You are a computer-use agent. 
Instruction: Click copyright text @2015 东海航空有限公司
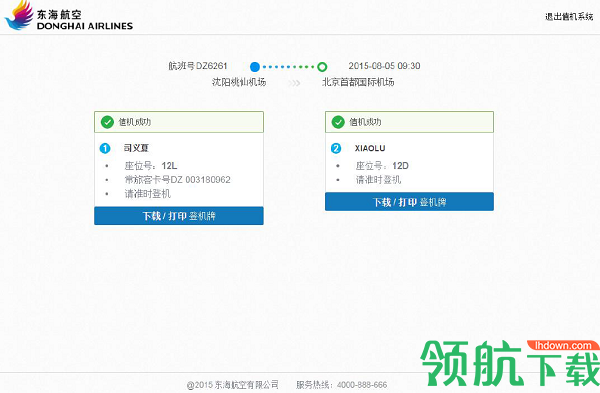pyautogui.click(x=233, y=385)
